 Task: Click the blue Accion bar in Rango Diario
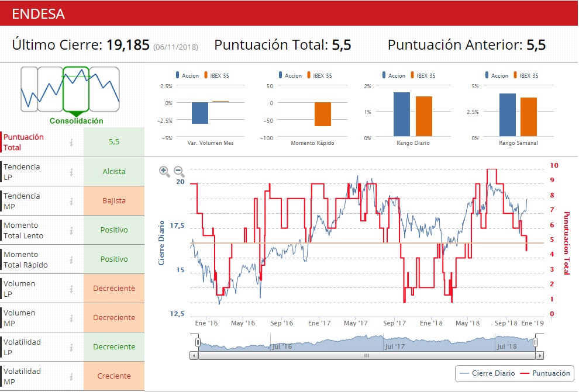click(x=402, y=115)
